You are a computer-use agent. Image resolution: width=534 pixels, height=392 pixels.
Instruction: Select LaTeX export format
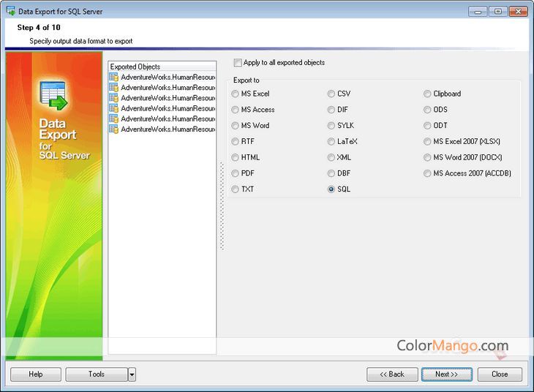(331, 141)
